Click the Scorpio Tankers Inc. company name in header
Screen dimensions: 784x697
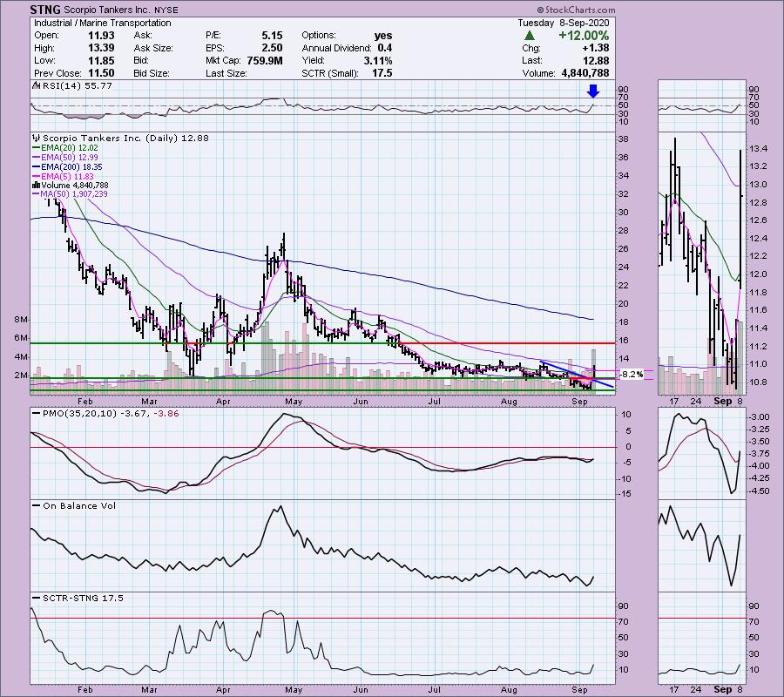point(105,10)
